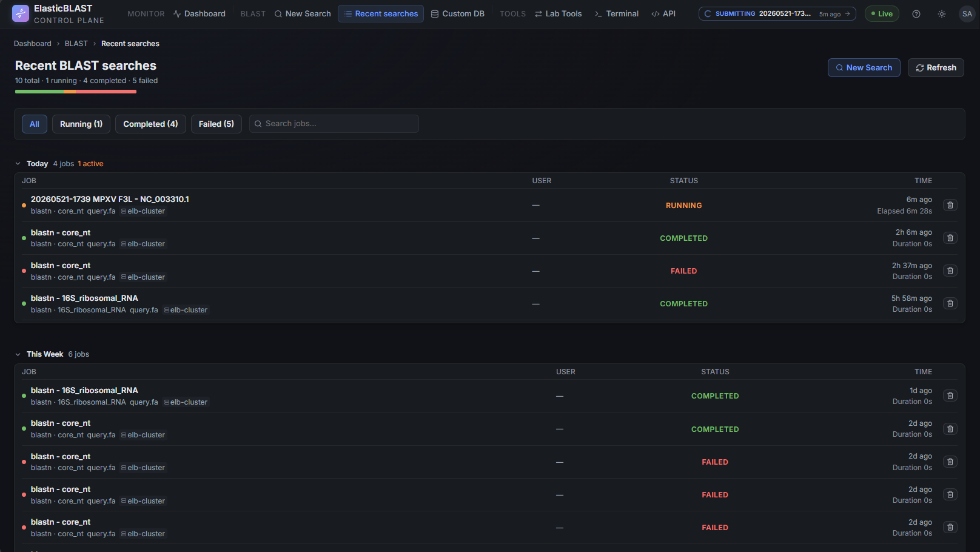Open New Search in top navigation
This screenshot has height=552, width=980.
pos(303,14)
